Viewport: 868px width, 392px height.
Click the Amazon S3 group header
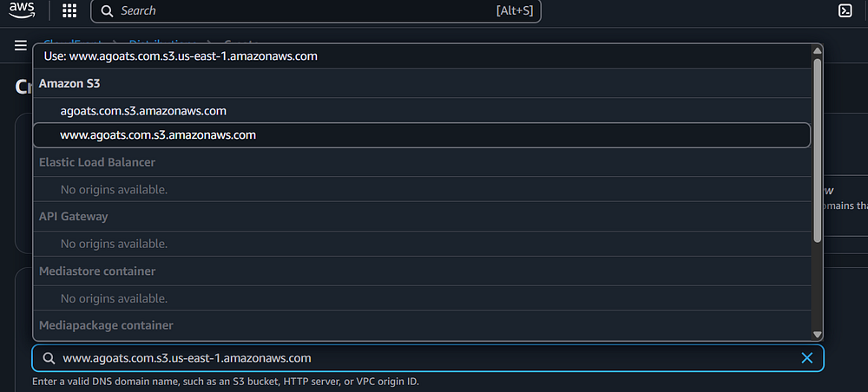coord(69,84)
